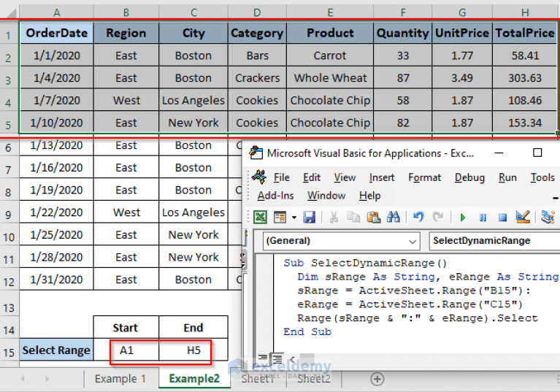Add a new sheet with the plus button
Image resolution: width=560 pixels, height=392 pixels.
[377, 379]
